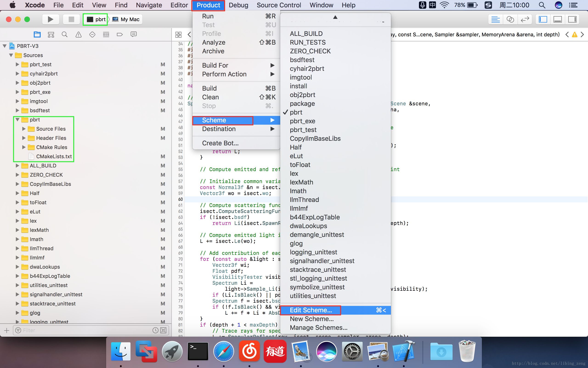Click the plus button below navigator
This screenshot has width=588, height=368.
(x=7, y=330)
